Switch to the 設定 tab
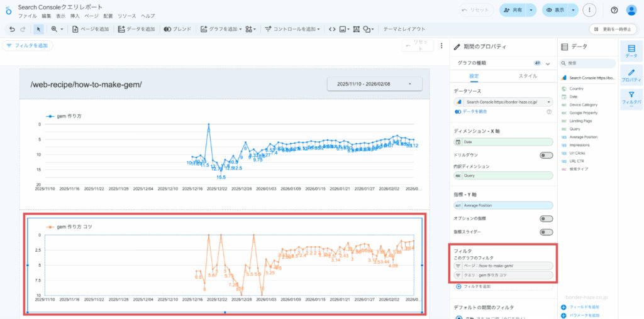 (x=474, y=76)
